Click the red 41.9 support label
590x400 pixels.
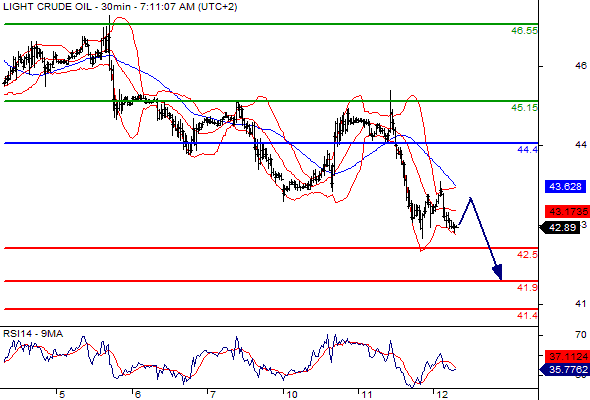pyautogui.click(x=528, y=288)
